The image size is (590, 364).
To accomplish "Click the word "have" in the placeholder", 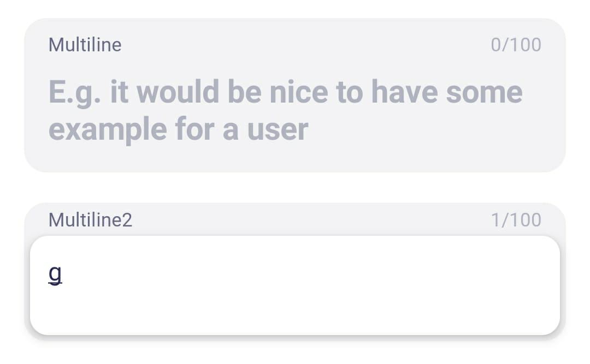I will pos(404,92).
